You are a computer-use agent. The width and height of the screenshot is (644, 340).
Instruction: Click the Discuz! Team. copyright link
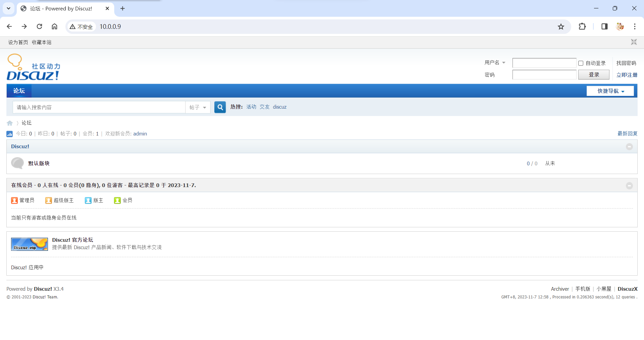tap(45, 297)
